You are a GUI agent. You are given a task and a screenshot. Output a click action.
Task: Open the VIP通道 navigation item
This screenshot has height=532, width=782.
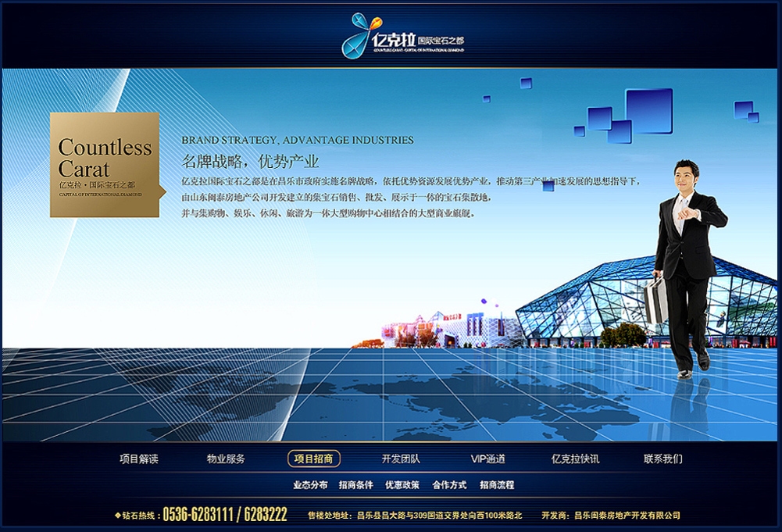click(x=488, y=459)
